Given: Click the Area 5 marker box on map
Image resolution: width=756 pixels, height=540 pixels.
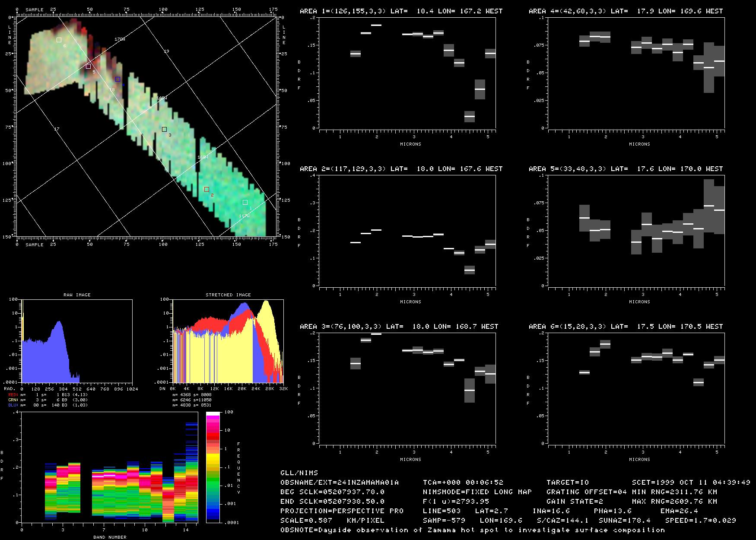Looking at the screenshot, I should pos(88,67).
